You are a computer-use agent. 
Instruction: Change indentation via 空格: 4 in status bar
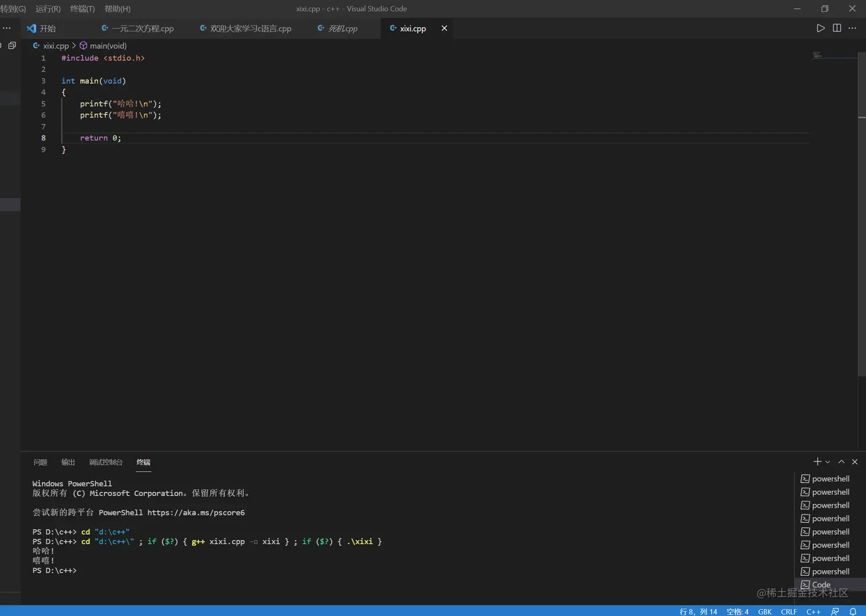tap(738, 611)
